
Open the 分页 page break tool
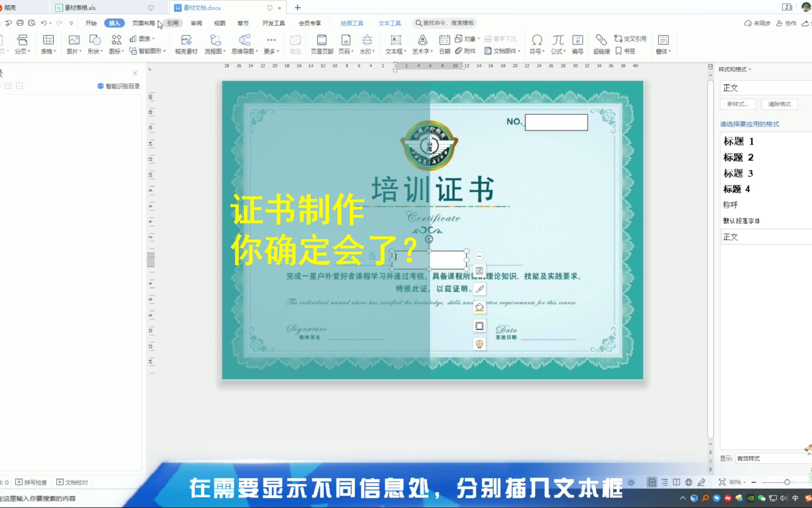22,44
